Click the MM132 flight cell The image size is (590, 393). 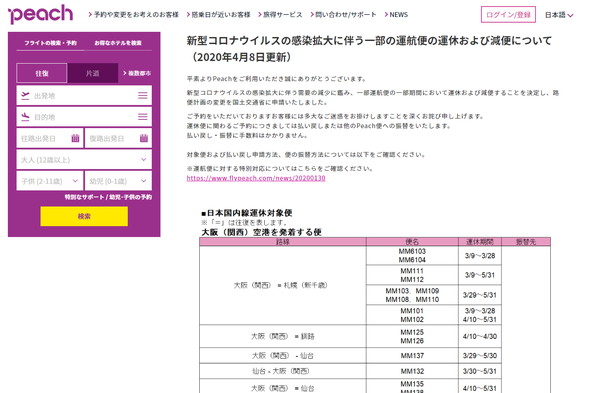coord(412,371)
